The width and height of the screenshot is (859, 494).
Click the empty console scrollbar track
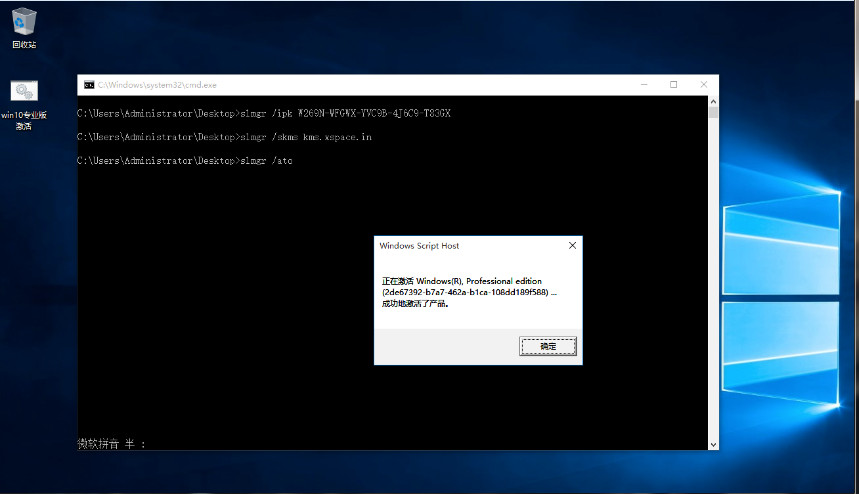[713, 279]
